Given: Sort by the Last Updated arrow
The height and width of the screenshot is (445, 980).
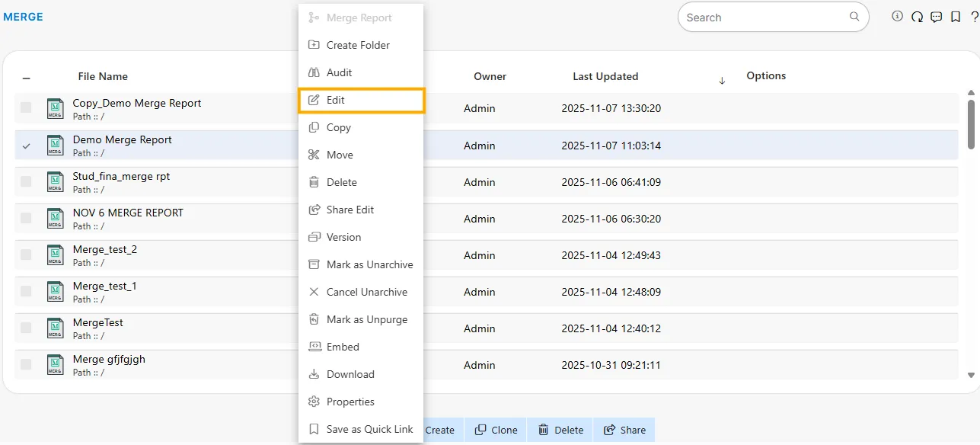Looking at the screenshot, I should [x=722, y=81].
